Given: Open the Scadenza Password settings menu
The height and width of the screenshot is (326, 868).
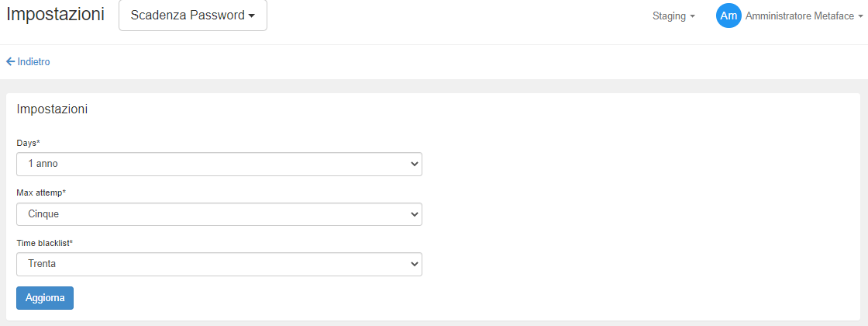Looking at the screenshot, I should click(192, 16).
